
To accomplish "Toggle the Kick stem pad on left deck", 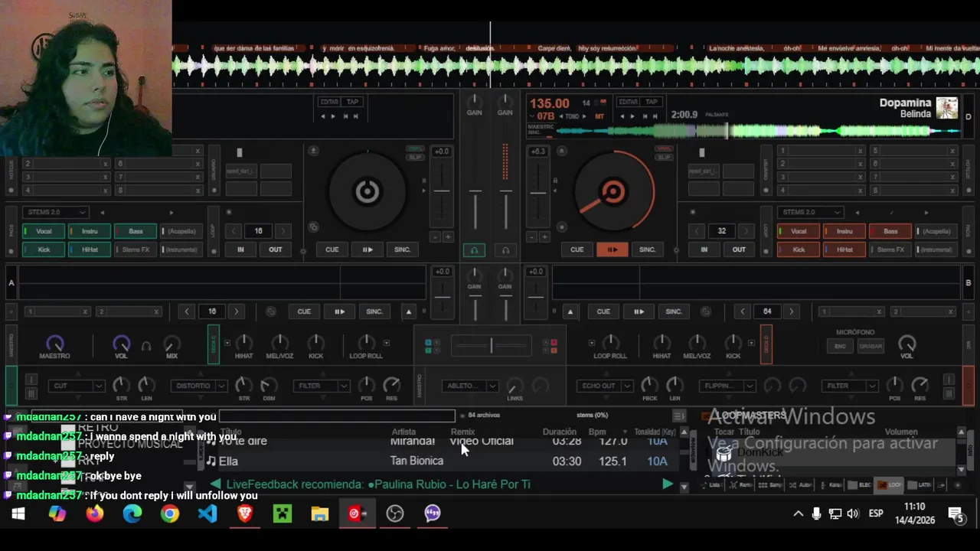I will [44, 249].
